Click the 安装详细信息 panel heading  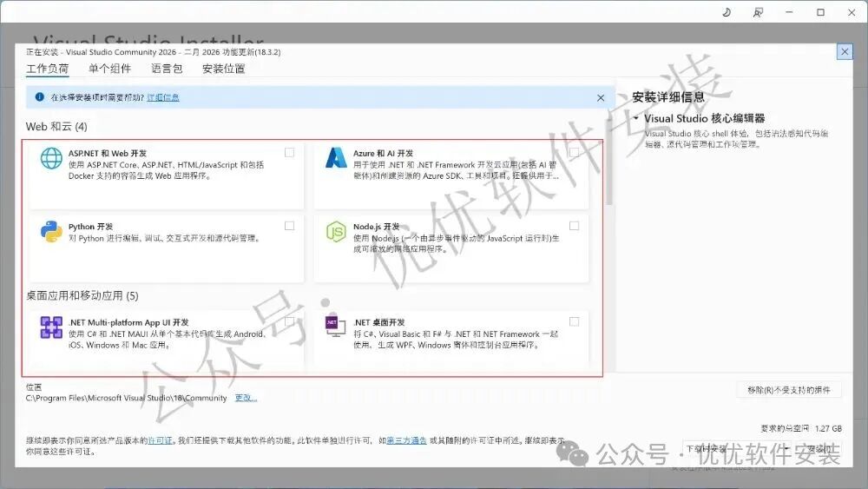(668, 97)
